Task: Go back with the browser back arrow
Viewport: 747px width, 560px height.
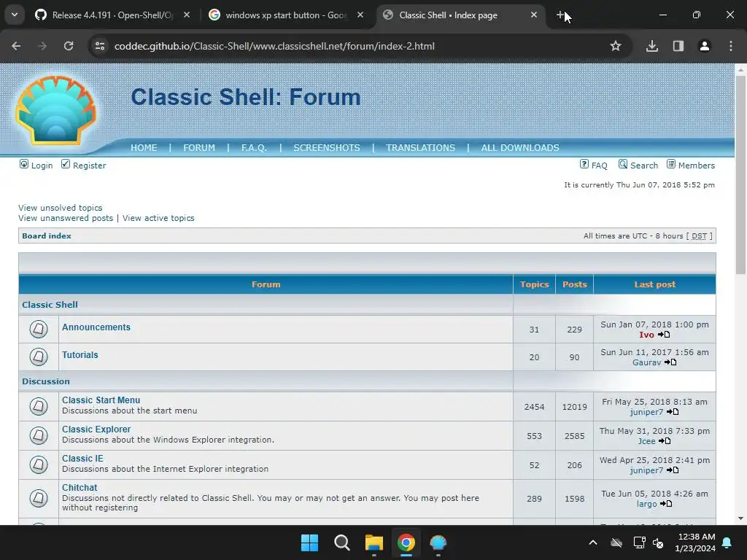Action: tap(16, 46)
